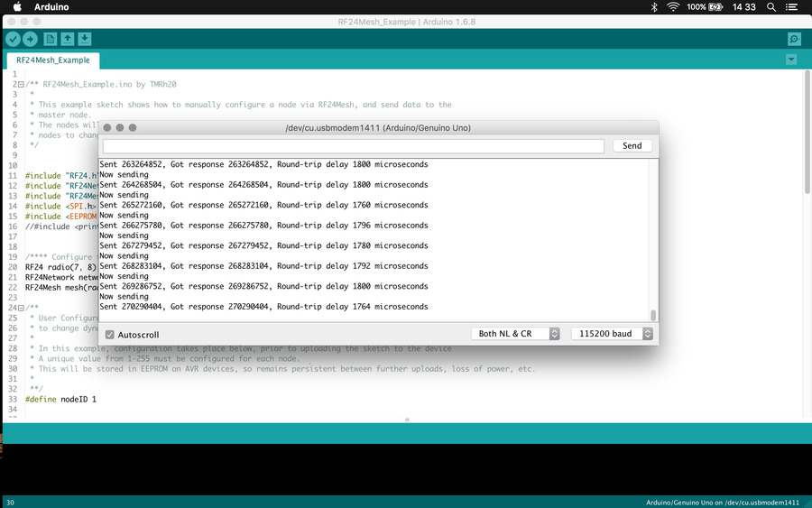Click the line beginning 'Sent 263264852'
Viewport: 812px width, 508px height.
pos(263,164)
